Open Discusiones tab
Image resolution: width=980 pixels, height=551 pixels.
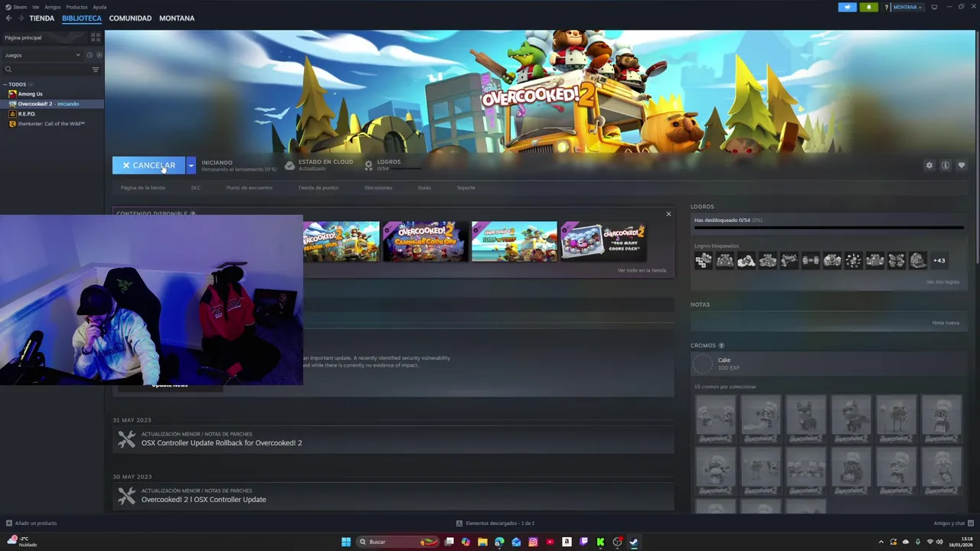[x=378, y=187]
